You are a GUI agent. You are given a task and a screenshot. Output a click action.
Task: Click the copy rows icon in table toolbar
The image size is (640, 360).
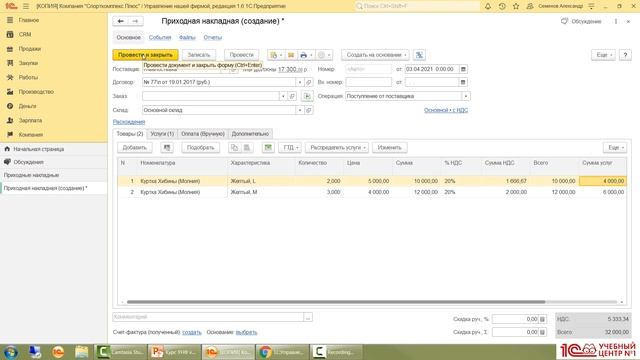pos(234,147)
